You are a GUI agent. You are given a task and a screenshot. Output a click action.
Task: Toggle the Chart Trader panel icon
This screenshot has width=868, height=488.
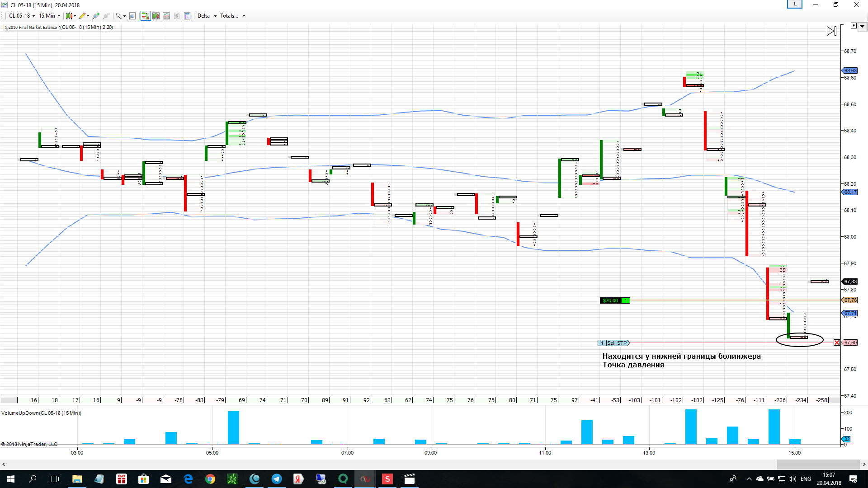click(145, 16)
